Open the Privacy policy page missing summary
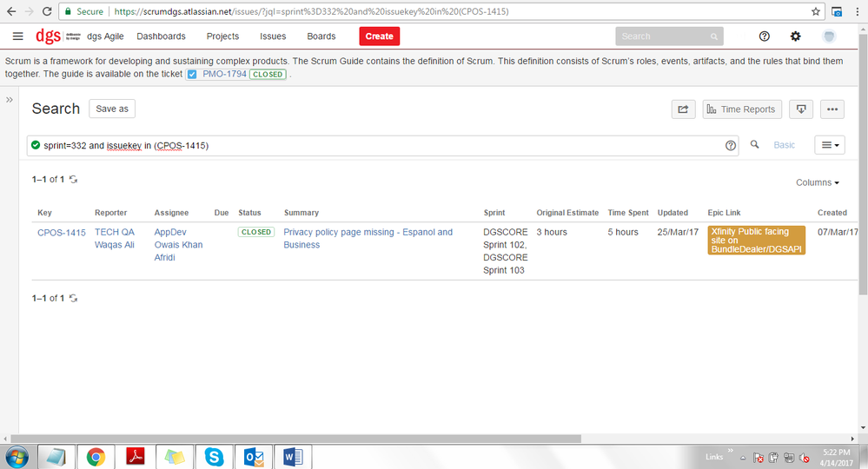The height and width of the screenshot is (469, 868). 368,238
